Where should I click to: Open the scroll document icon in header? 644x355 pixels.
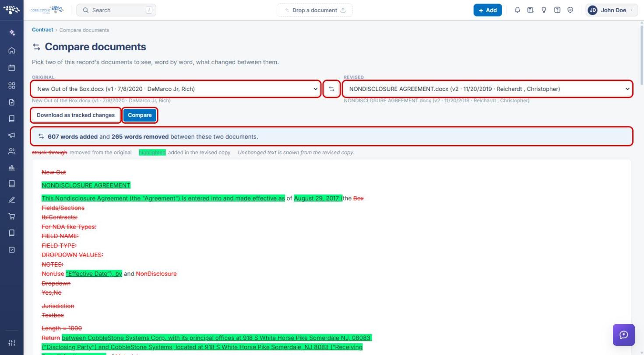pyautogui.click(x=530, y=10)
